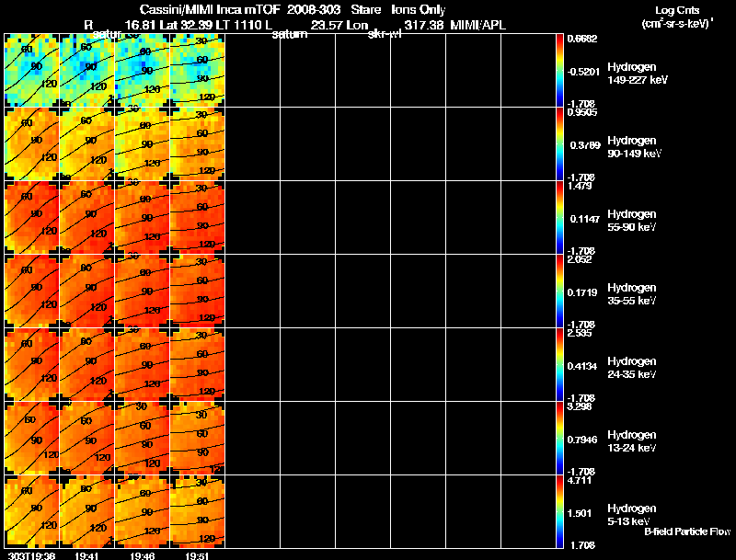Open the 5-13 keV image at 19:46
Viewport: 736px width, 560px height.
click(142, 511)
